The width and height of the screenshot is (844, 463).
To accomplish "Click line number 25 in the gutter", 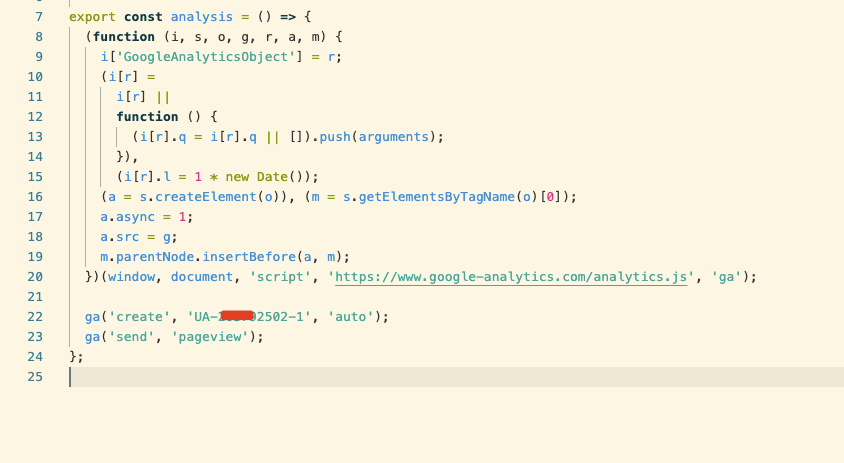I will 35,377.
